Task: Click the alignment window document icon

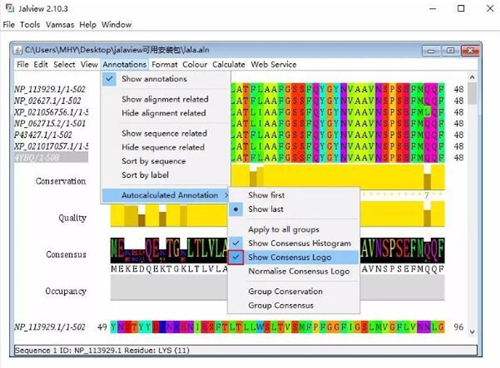Action: point(18,50)
